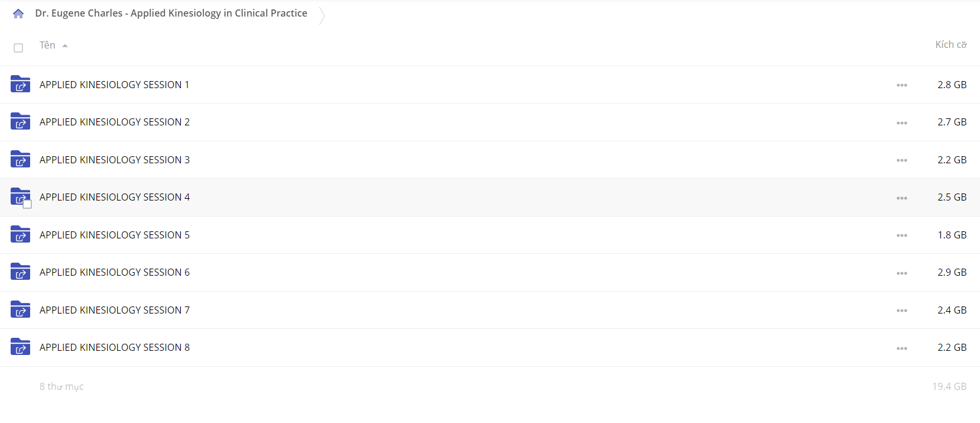Open more options for Session 1

(x=901, y=85)
